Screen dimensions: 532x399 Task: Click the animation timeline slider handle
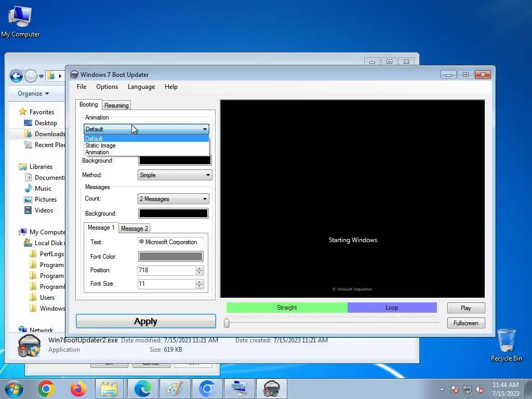click(x=227, y=323)
